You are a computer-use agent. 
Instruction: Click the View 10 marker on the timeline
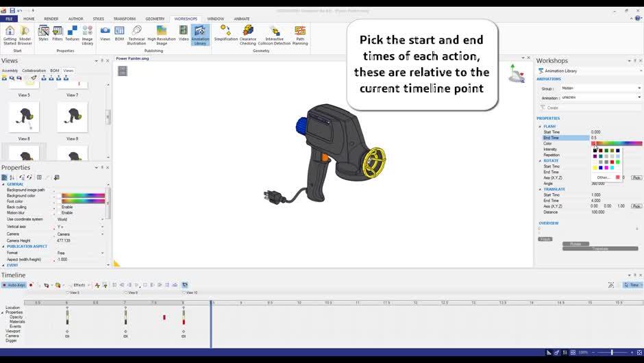[190, 292]
